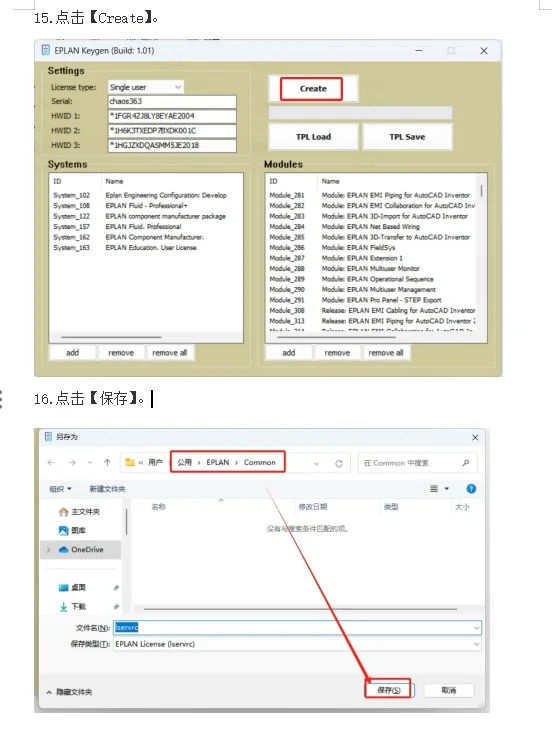Viewport: 552px width, 732px height.
Task: Select 图库 in the navigation pane
Action: [x=72, y=530]
